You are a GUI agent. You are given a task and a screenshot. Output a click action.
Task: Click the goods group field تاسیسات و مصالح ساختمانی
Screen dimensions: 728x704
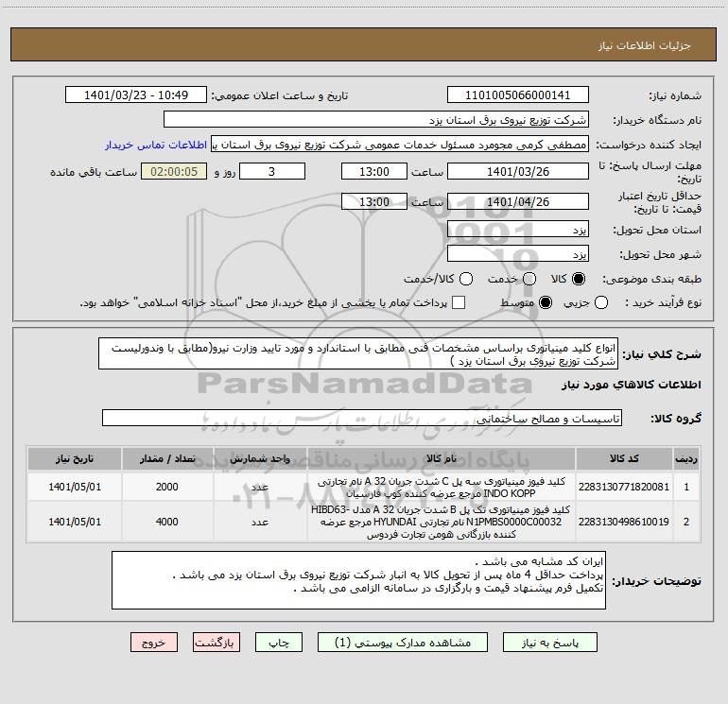coord(362,418)
